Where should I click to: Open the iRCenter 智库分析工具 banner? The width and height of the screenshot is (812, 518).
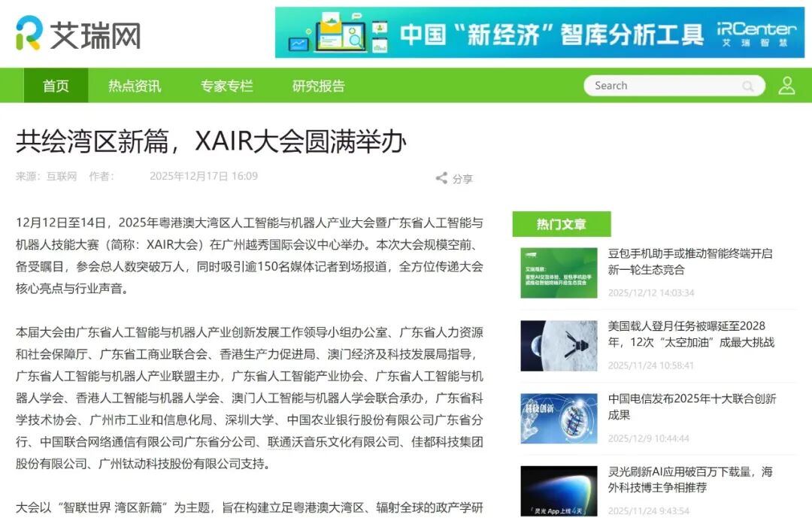[540, 32]
